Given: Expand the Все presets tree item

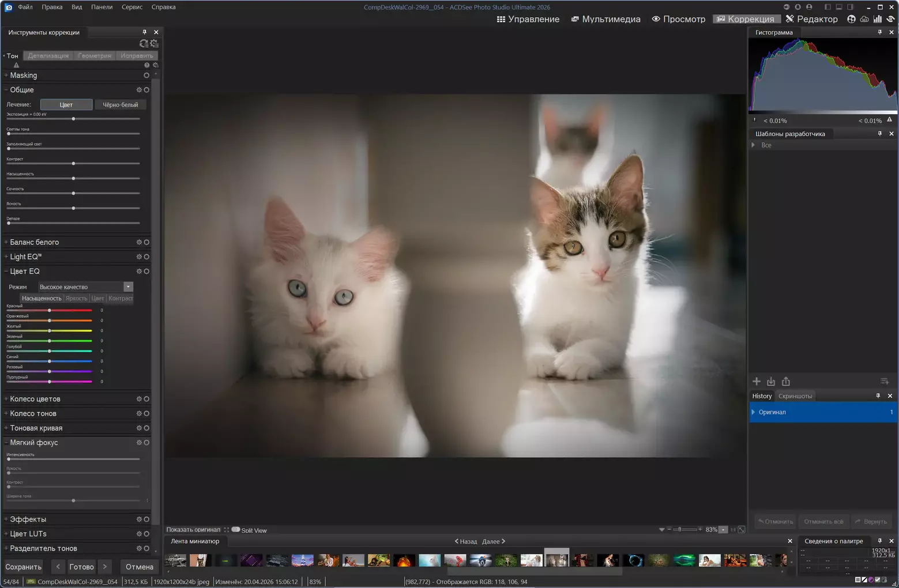Looking at the screenshot, I should click(754, 145).
